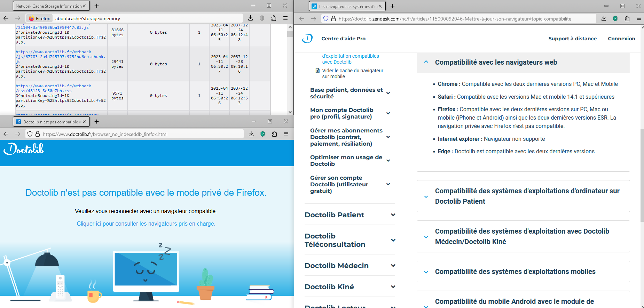
Task: Click the Doctolib D logo beside Centre d'aide Pro
Action: click(x=307, y=38)
